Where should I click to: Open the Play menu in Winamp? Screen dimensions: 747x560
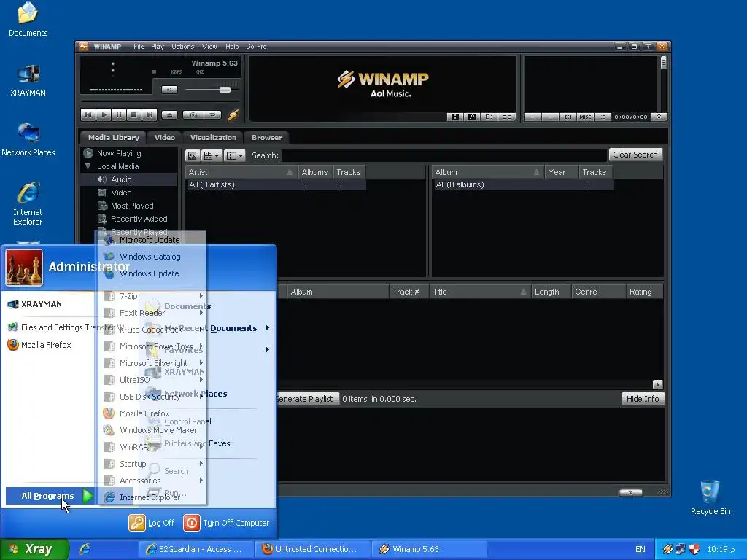[x=158, y=47]
